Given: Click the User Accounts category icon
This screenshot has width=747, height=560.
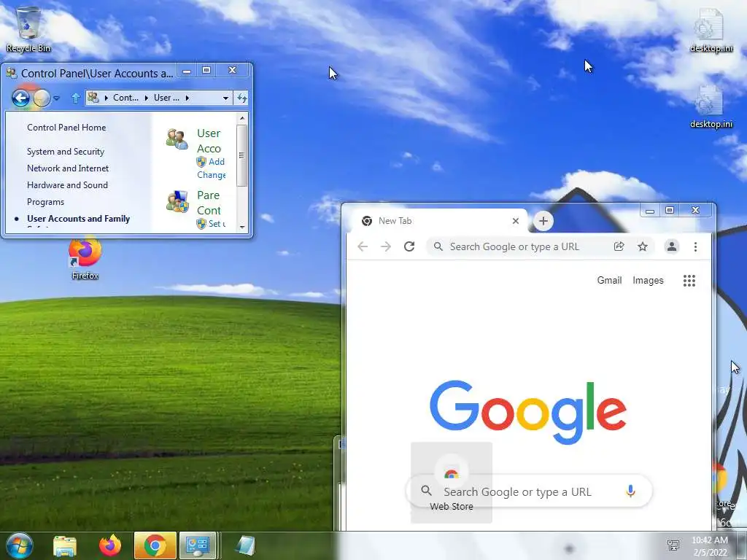Looking at the screenshot, I should tap(177, 139).
